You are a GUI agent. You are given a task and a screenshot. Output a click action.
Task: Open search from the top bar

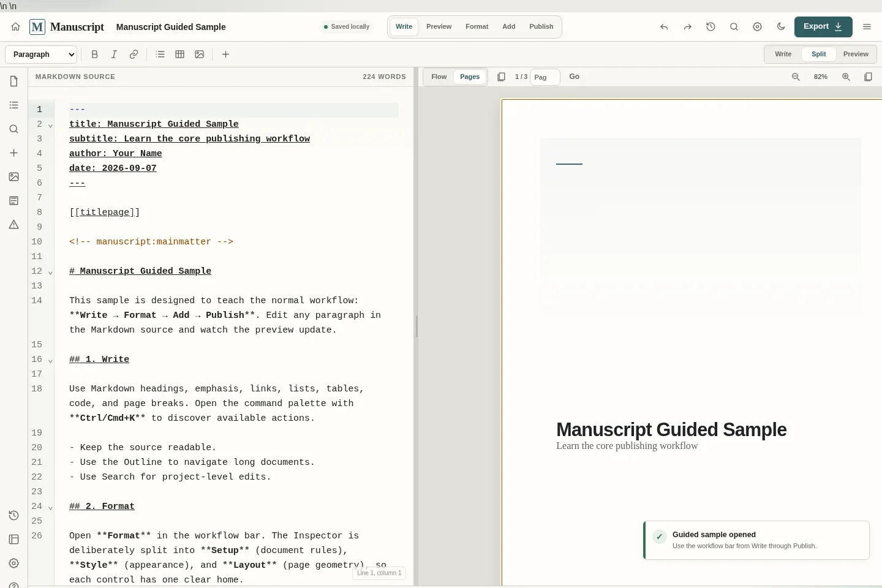click(x=734, y=27)
